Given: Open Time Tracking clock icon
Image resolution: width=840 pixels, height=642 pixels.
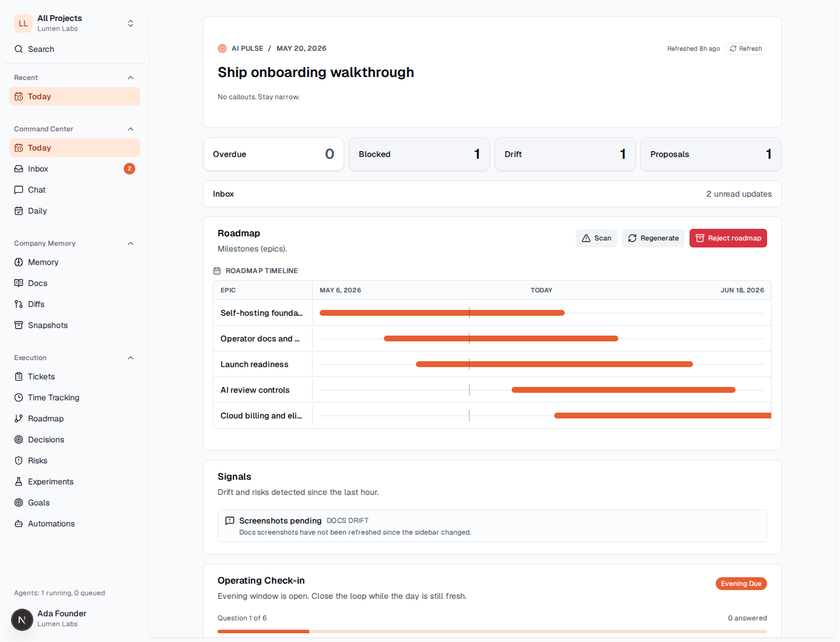Looking at the screenshot, I should click(x=19, y=397).
